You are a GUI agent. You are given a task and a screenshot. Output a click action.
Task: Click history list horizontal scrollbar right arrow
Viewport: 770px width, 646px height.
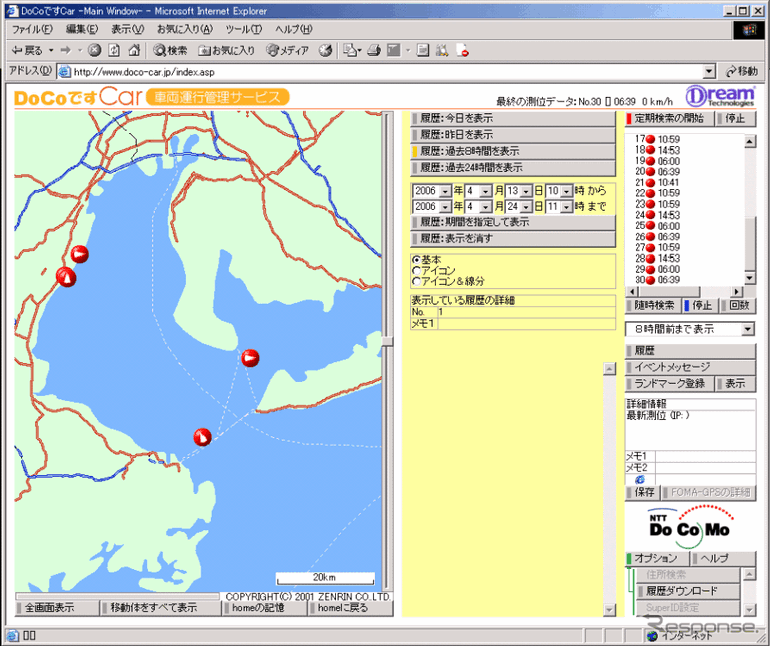click(737, 291)
